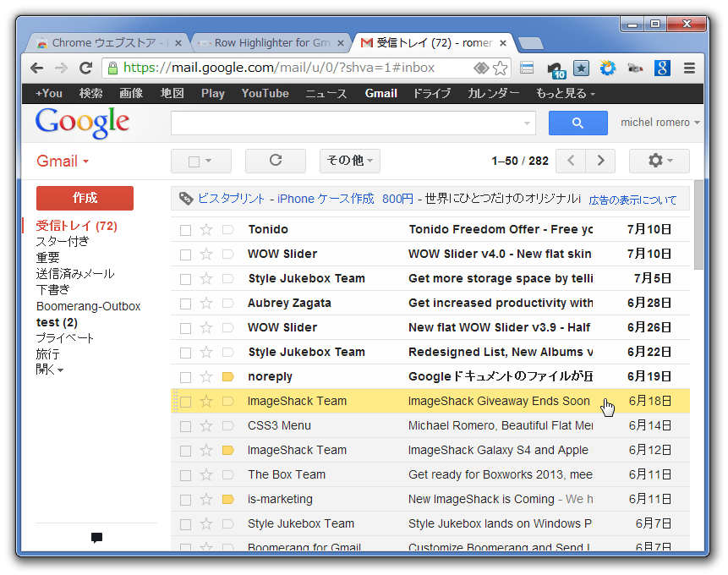Star The Box Team email
The height and width of the screenshot is (575, 728).
coord(206,474)
